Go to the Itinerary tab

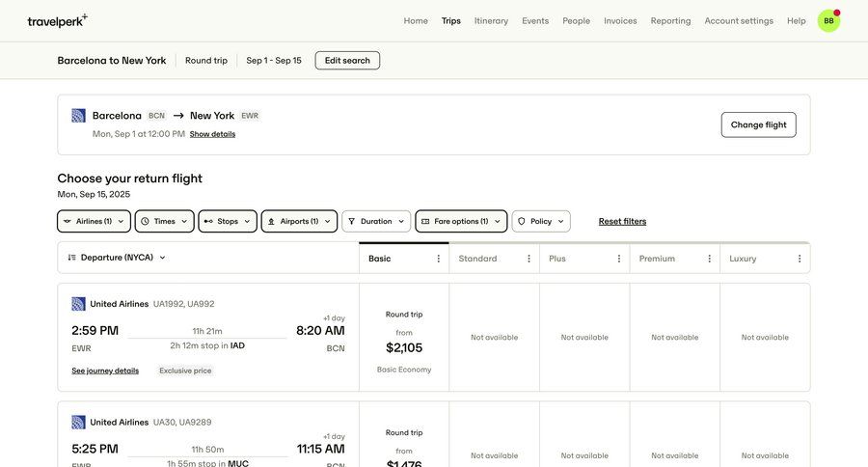pos(491,20)
